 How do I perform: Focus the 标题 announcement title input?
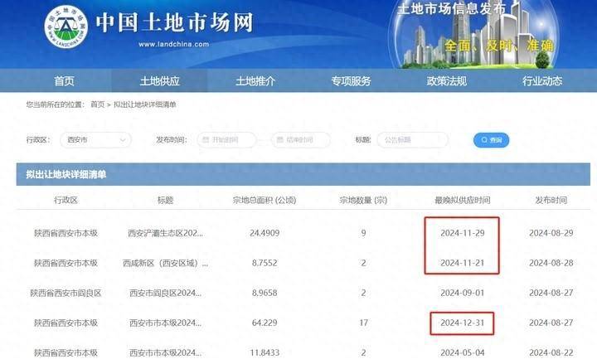click(413, 140)
